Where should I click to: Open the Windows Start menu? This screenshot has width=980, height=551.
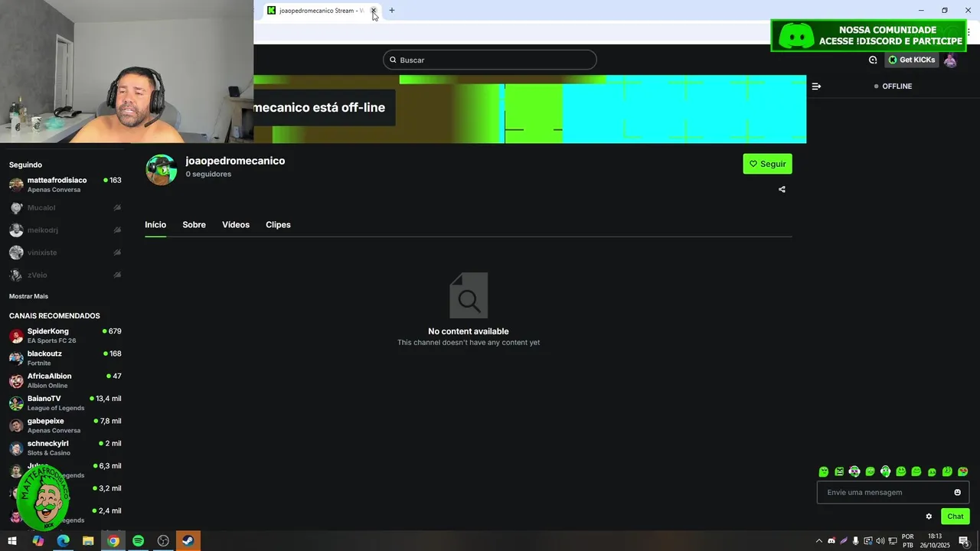click(12, 541)
